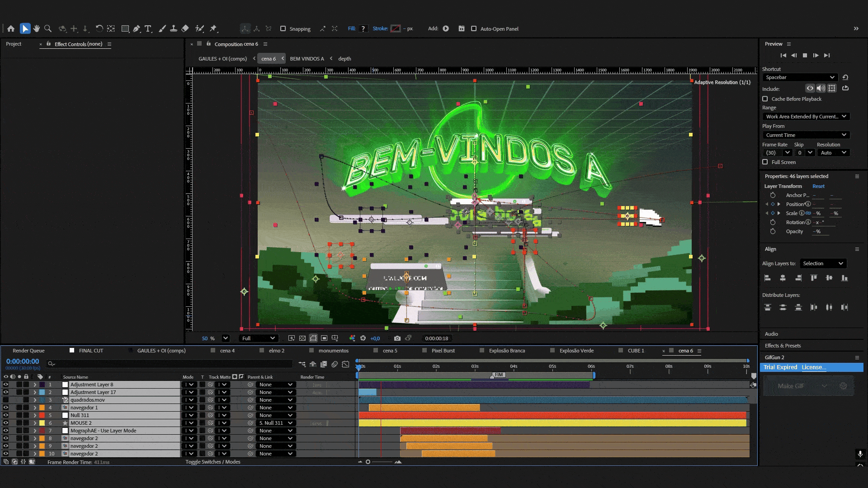
Task: Select the Zoom tool
Action: (x=48, y=28)
